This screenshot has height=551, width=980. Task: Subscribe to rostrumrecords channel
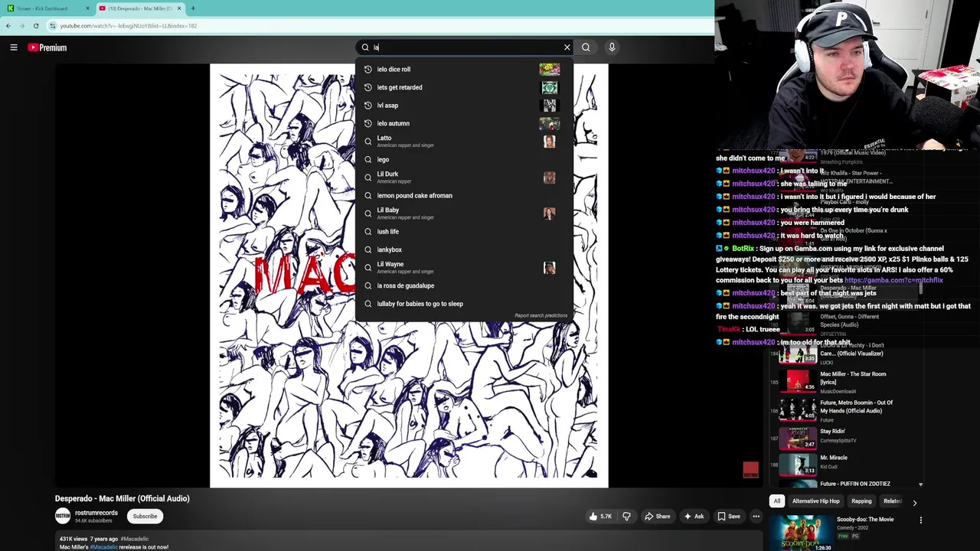pyautogui.click(x=145, y=516)
